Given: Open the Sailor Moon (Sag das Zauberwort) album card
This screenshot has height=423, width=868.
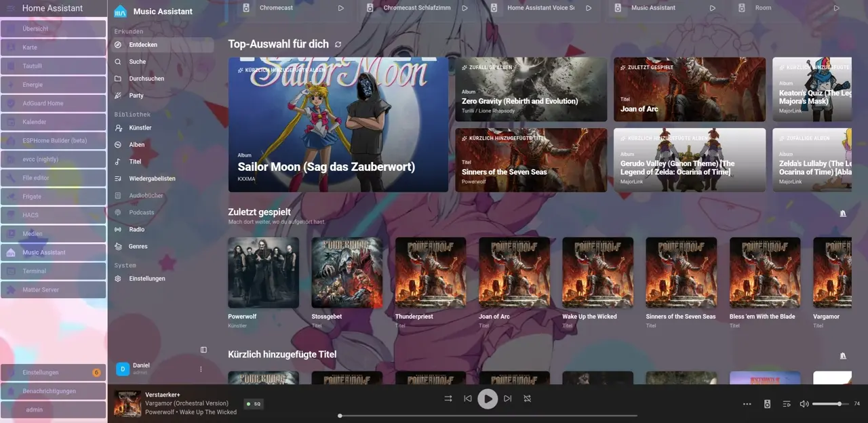Looking at the screenshot, I should (x=338, y=125).
